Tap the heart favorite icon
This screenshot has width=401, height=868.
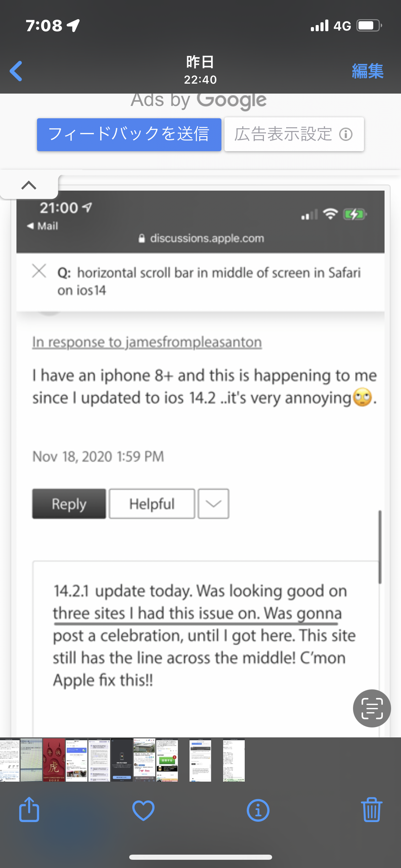(143, 810)
